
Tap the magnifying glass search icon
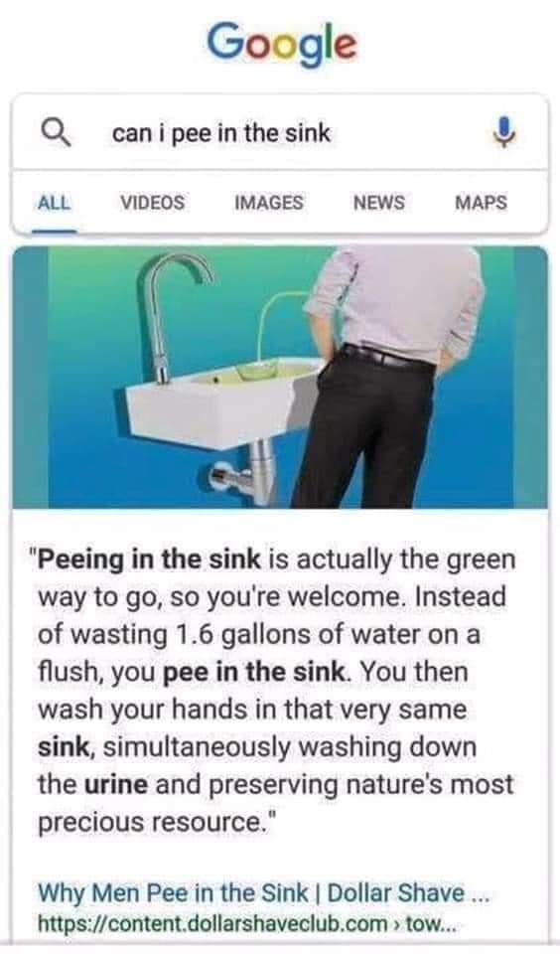56,132
